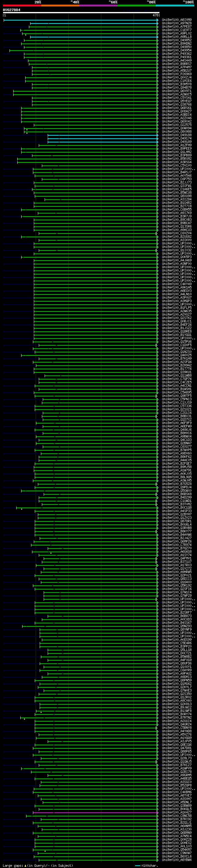Click the hit label UniRef100_O49188
197x868 pixels.
coord(177,135)
